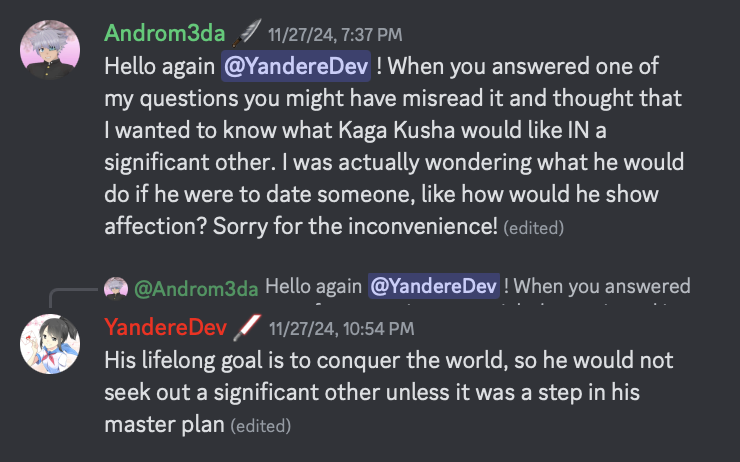Open the Androm3da username in green
Image resolution: width=740 pixels, height=462 pixels.
click(x=164, y=33)
